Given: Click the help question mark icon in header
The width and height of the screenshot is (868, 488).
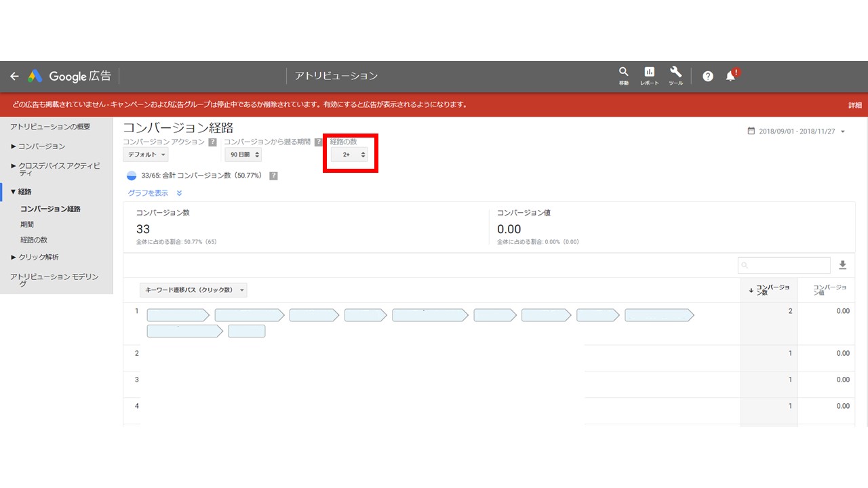Looking at the screenshot, I should (x=708, y=77).
